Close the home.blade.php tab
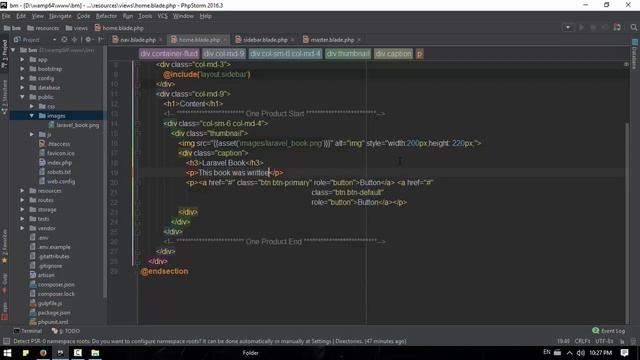The image size is (640, 360). pyautogui.click(x=225, y=40)
